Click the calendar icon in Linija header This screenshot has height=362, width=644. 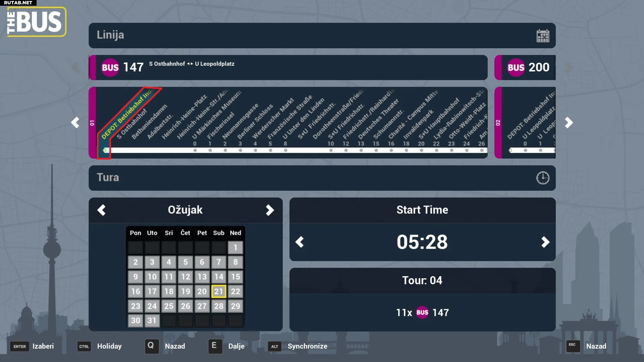click(x=542, y=36)
